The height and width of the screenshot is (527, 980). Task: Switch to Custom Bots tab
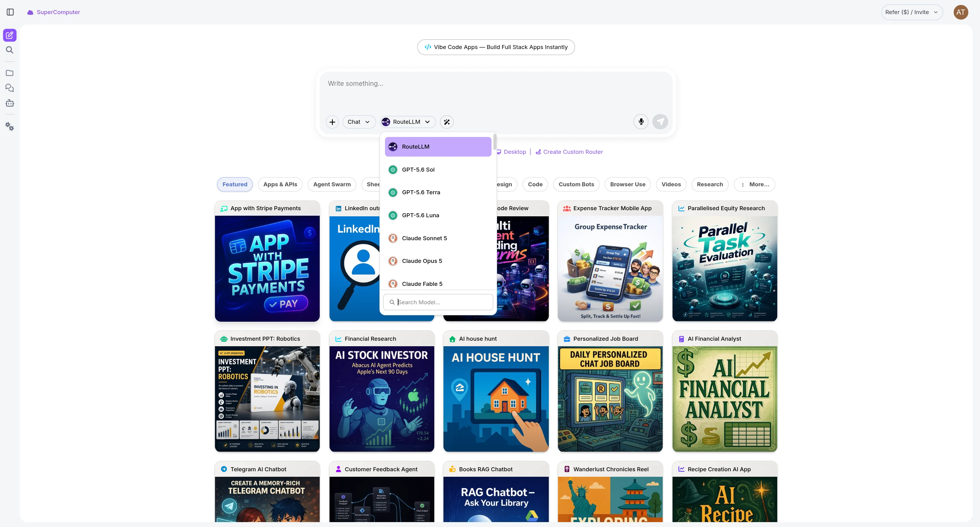point(576,184)
